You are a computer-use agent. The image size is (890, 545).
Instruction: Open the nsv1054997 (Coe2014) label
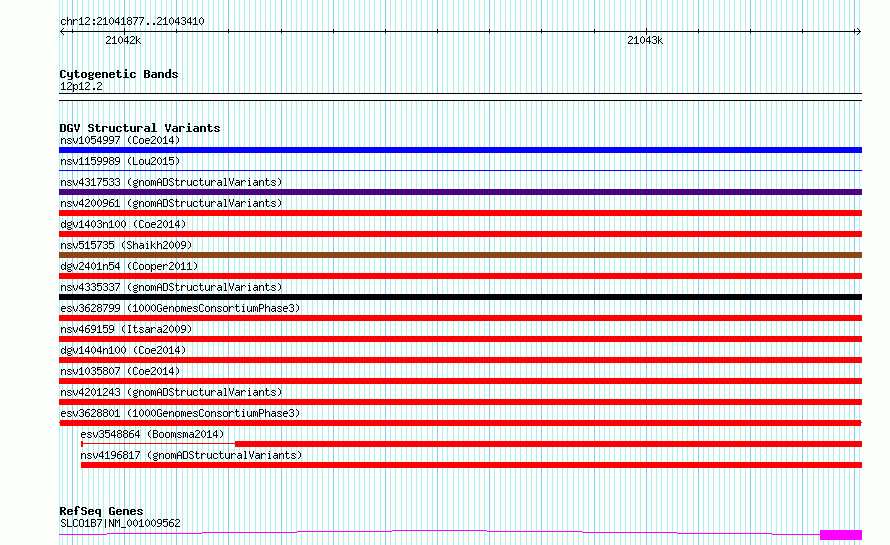[x=120, y=140]
